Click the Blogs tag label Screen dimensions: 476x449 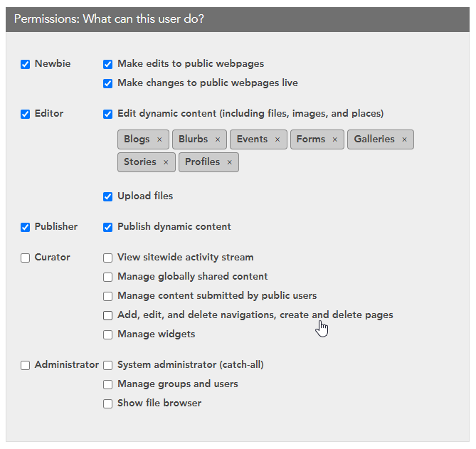click(x=137, y=139)
